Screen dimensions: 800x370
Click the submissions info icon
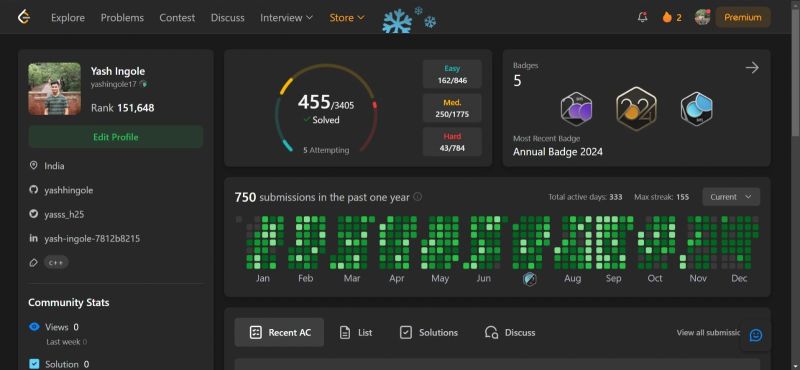click(x=417, y=197)
